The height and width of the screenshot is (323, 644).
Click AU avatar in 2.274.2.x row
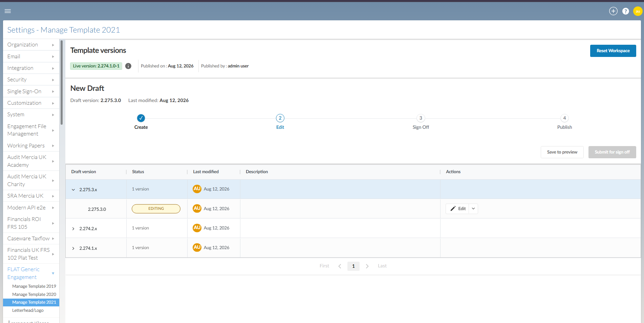[x=197, y=228]
